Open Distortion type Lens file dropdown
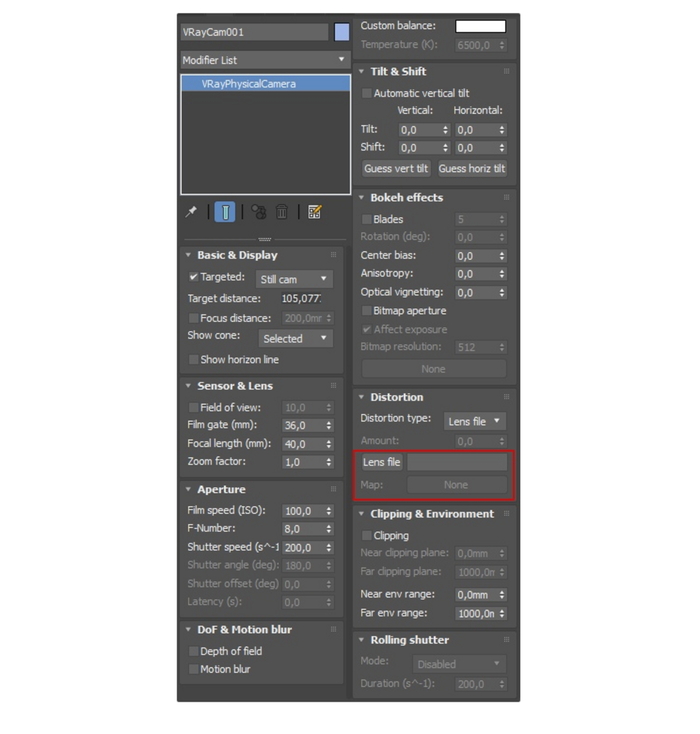The image size is (700, 734). tap(474, 421)
